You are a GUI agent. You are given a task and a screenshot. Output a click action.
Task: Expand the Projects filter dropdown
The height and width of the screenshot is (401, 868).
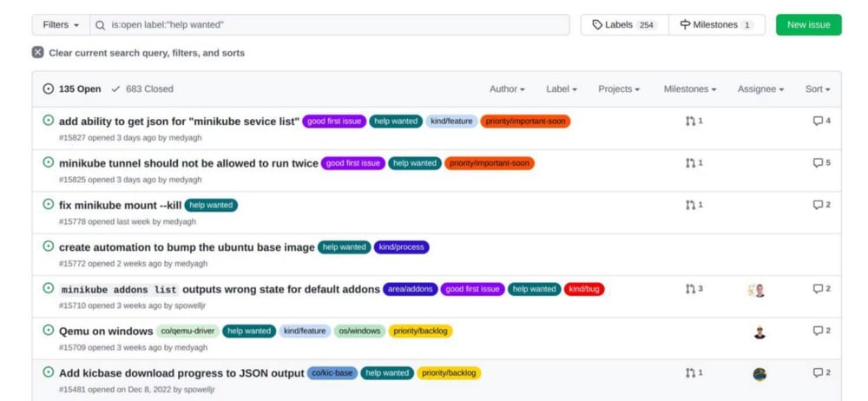619,89
